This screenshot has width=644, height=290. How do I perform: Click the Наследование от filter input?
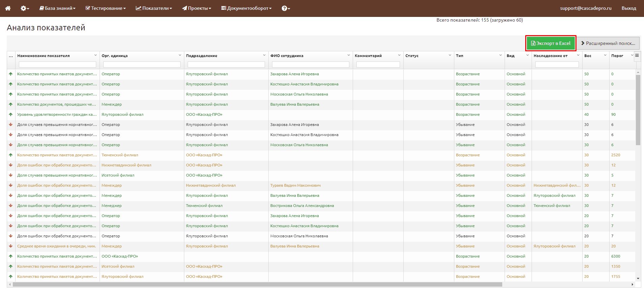point(557,64)
